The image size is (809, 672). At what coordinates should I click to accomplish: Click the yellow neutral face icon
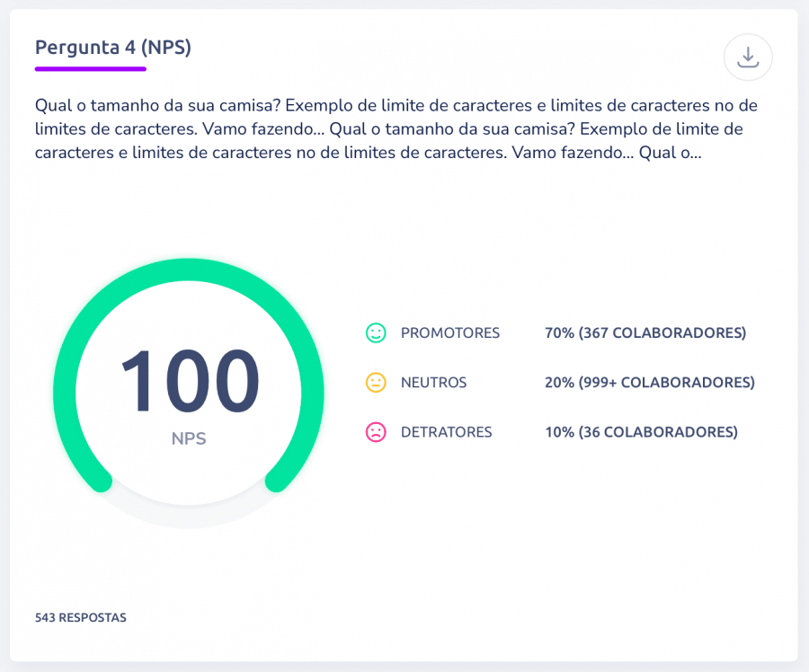[376, 382]
